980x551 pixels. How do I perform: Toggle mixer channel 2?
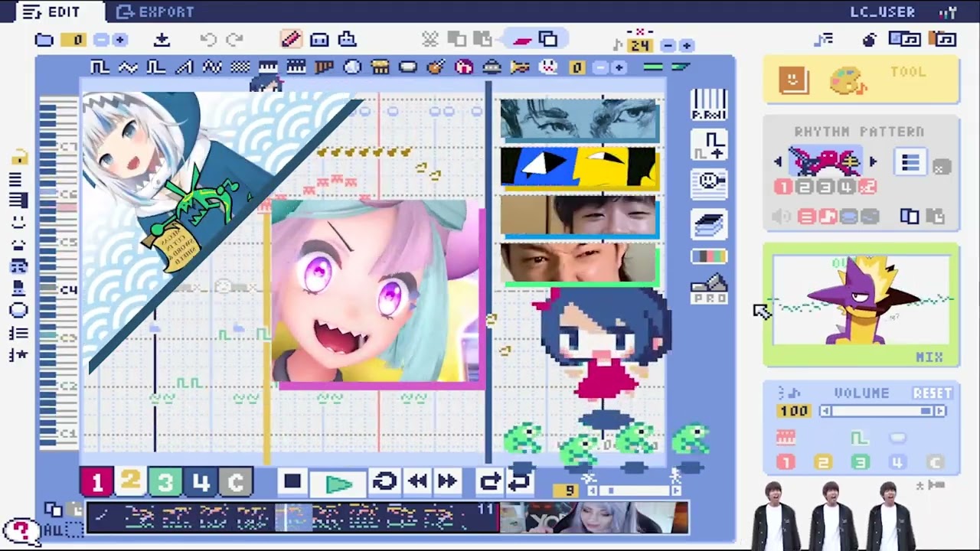[x=822, y=462]
